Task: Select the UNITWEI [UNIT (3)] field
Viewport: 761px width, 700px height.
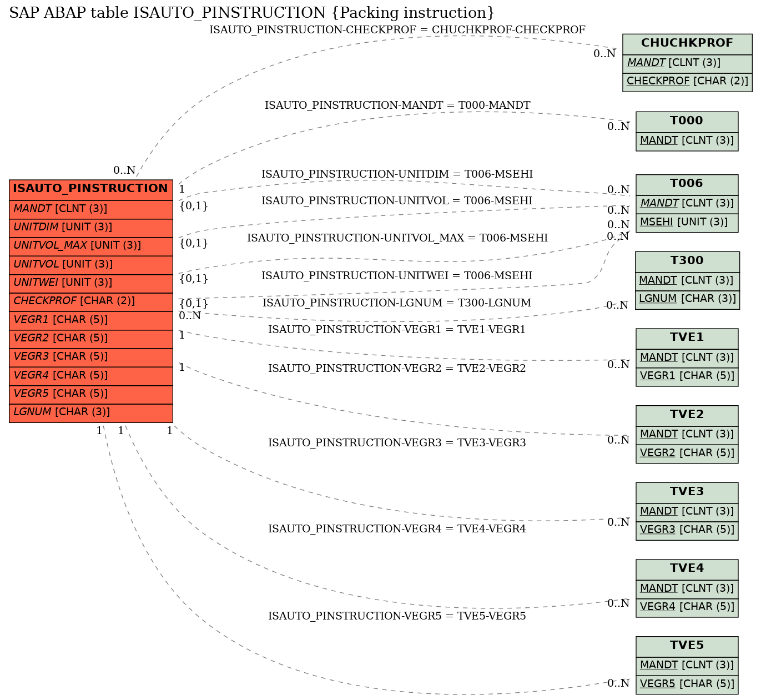Action: pyautogui.click(x=91, y=283)
